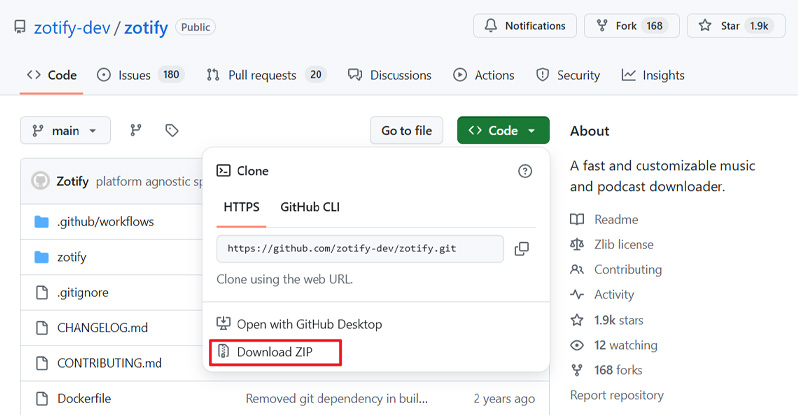Switch to the Code tab
The image size is (800, 415).
52,75
